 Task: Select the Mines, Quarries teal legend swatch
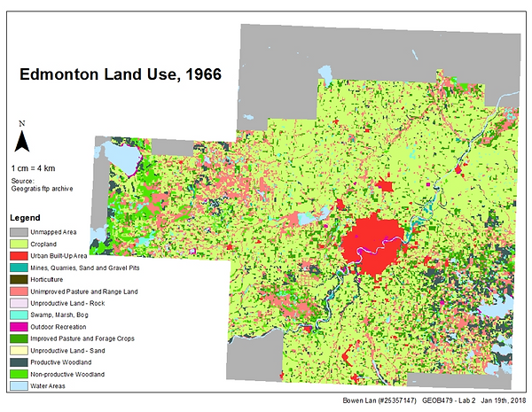click(x=19, y=268)
